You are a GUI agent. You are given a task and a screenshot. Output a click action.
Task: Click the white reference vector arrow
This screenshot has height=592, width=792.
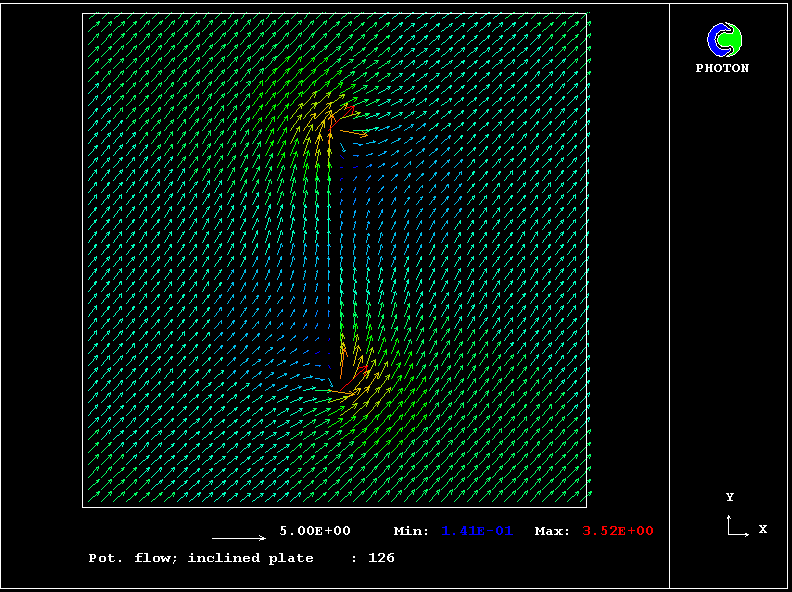click(x=238, y=538)
